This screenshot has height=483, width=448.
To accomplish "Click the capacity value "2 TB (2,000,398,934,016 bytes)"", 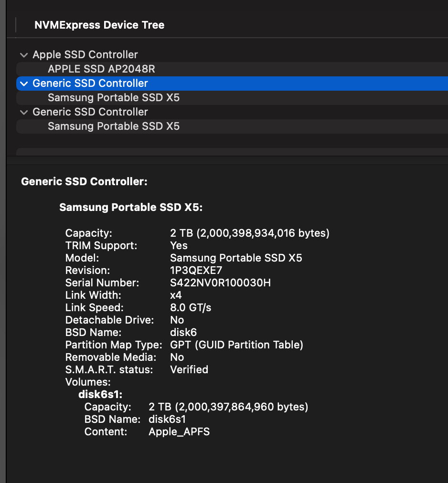I will 250,233.
